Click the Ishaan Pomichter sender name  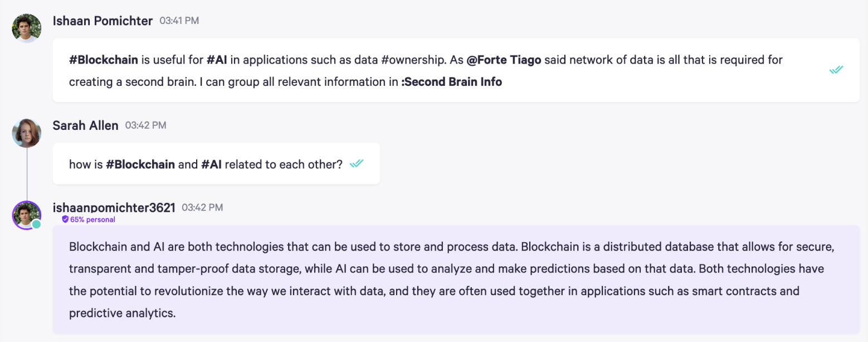tap(103, 21)
